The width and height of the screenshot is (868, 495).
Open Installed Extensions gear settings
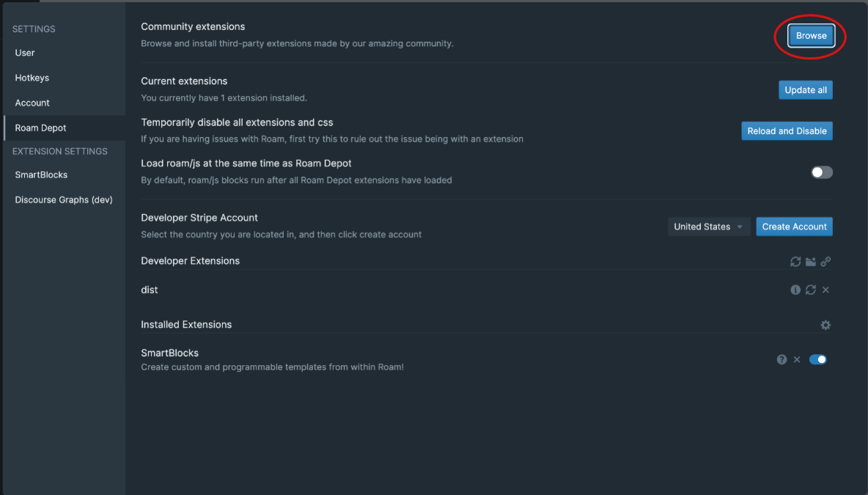coord(825,325)
